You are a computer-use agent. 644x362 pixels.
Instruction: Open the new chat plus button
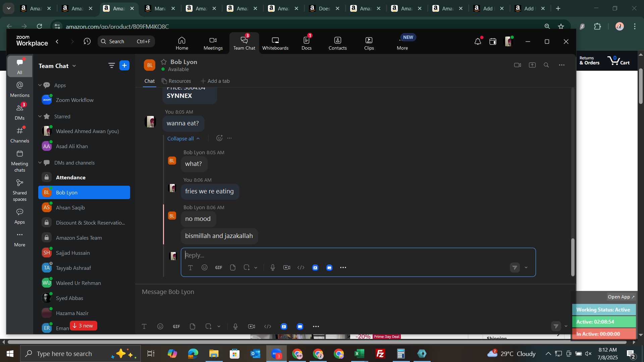click(124, 66)
